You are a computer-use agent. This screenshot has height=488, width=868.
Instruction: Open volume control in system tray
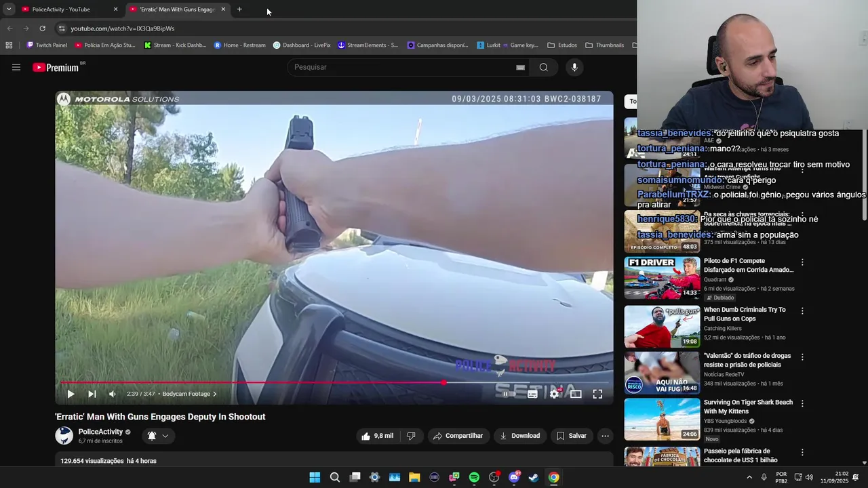tap(809, 477)
